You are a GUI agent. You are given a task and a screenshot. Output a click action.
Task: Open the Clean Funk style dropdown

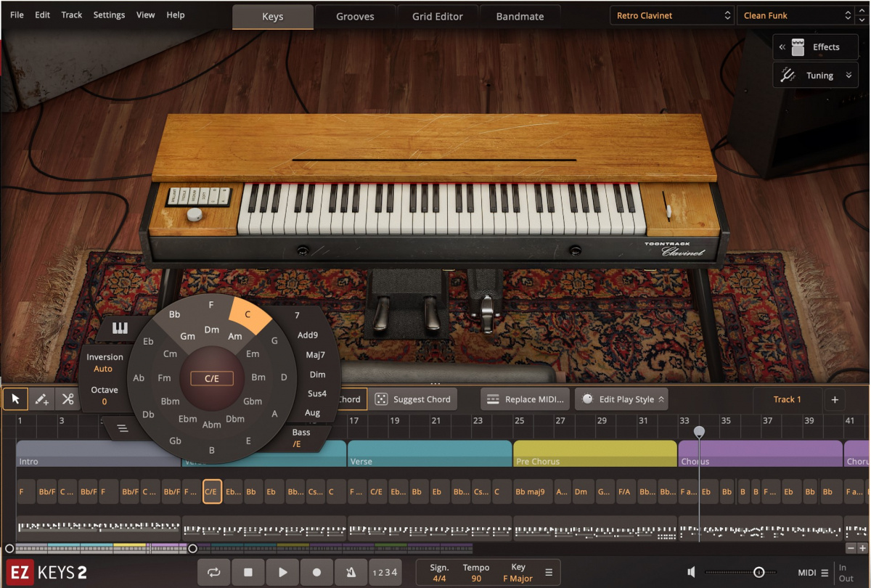tap(796, 15)
